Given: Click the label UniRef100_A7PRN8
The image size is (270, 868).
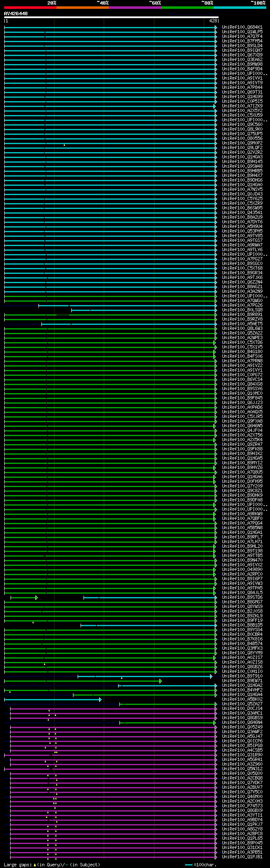Looking at the screenshot, I should [x=242, y=361].
